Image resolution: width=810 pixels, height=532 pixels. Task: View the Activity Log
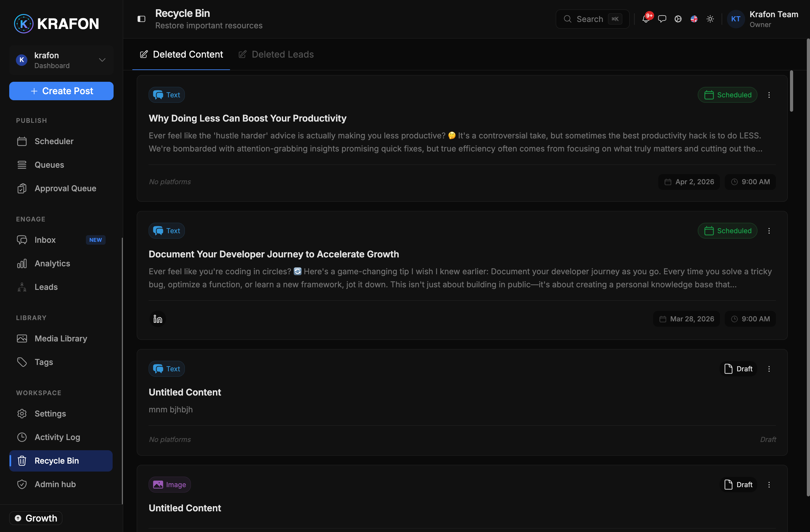click(x=61, y=437)
